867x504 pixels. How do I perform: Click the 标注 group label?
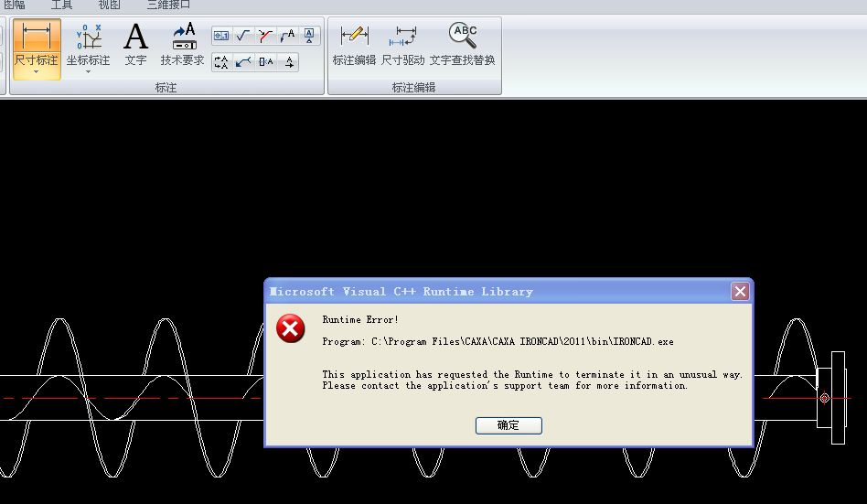[x=166, y=88]
